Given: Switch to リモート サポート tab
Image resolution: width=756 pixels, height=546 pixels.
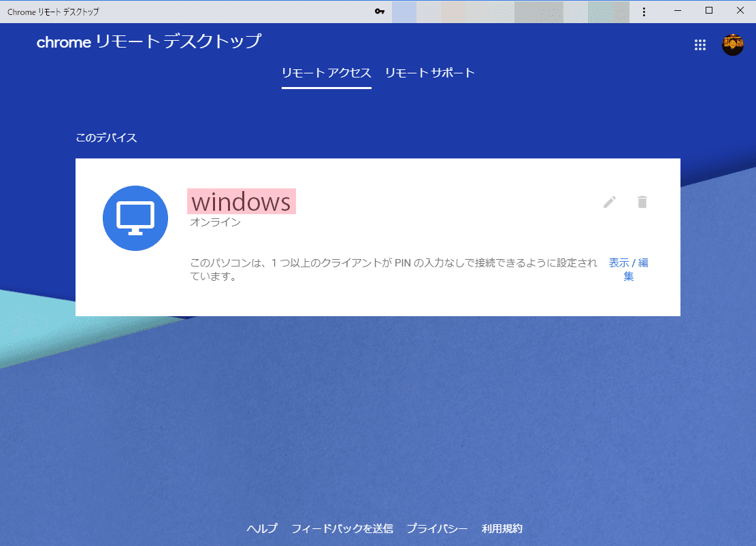Looking at the screenshot, I should [x=429, y=73].
